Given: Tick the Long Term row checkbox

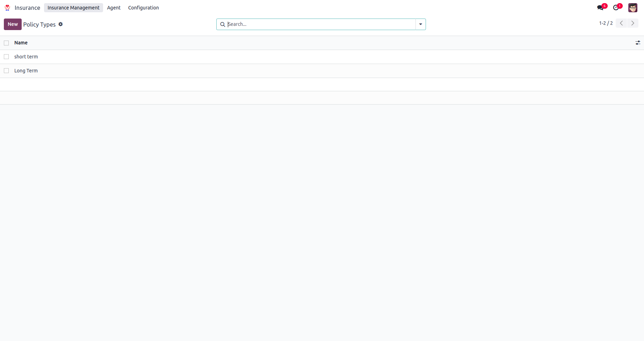Looking at the screenshot, I should coord(6,71).
